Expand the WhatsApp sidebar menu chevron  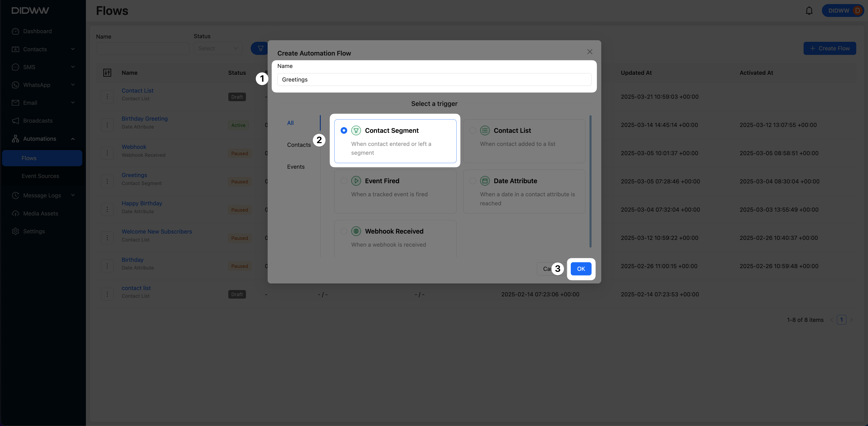pos(73,85)
